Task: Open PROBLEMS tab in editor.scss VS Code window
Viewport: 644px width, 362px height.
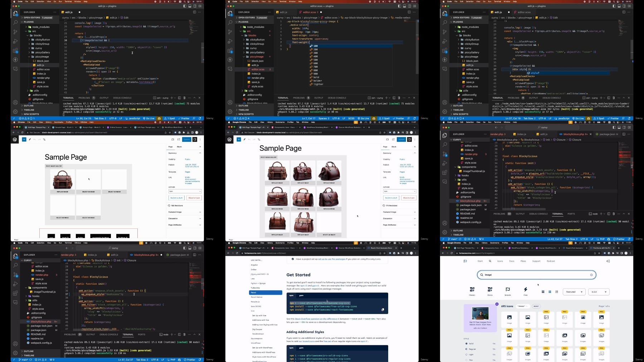Action: point(301,98)
